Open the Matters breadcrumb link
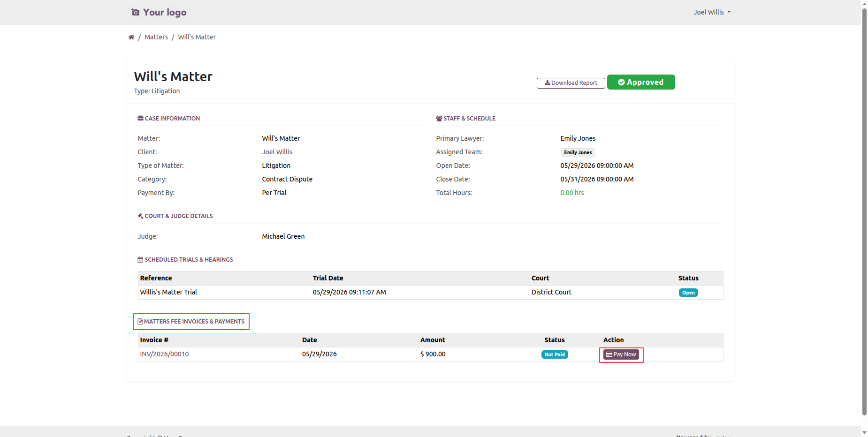Image resolution: width=868 pixels, height=437 pixels. [x=156, y=37]
